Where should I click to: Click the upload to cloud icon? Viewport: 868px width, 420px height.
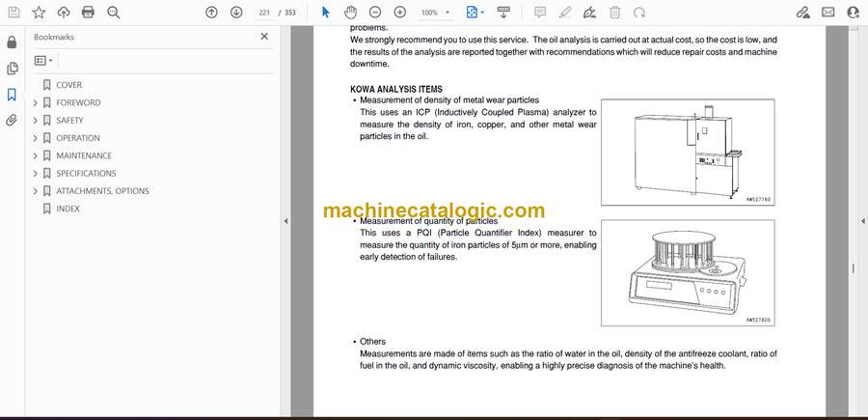tap(64, 13)
